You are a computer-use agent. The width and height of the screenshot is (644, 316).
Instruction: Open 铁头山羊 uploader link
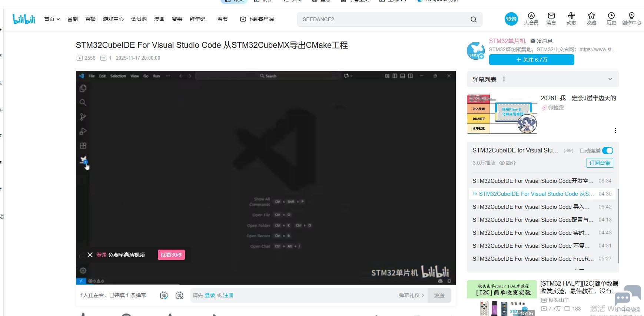[555, 300]
